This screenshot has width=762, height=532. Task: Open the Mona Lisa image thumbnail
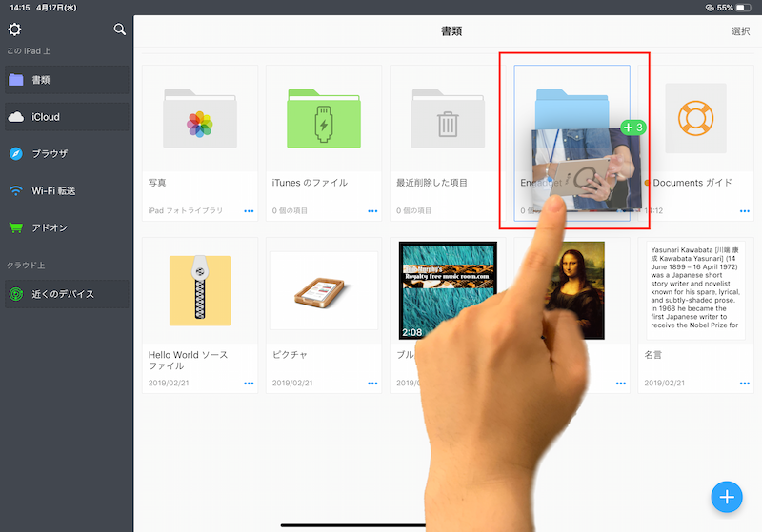[576, 290]
